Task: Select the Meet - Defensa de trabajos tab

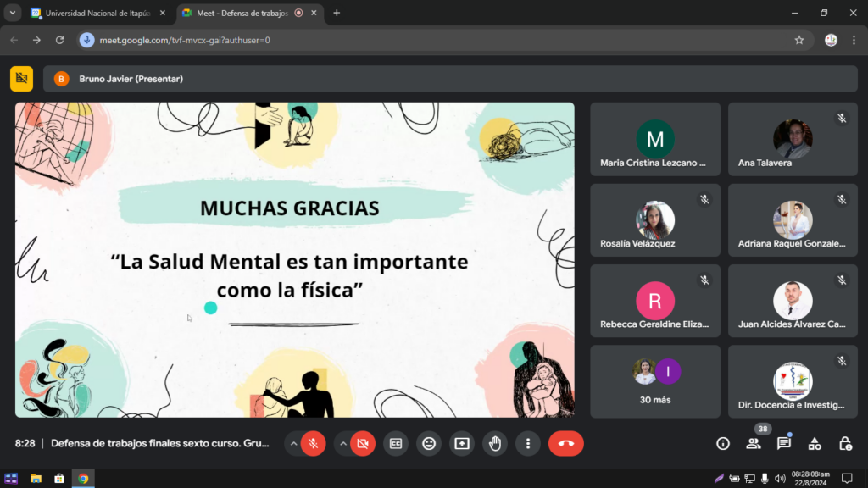Action: [x=240, y=14]
